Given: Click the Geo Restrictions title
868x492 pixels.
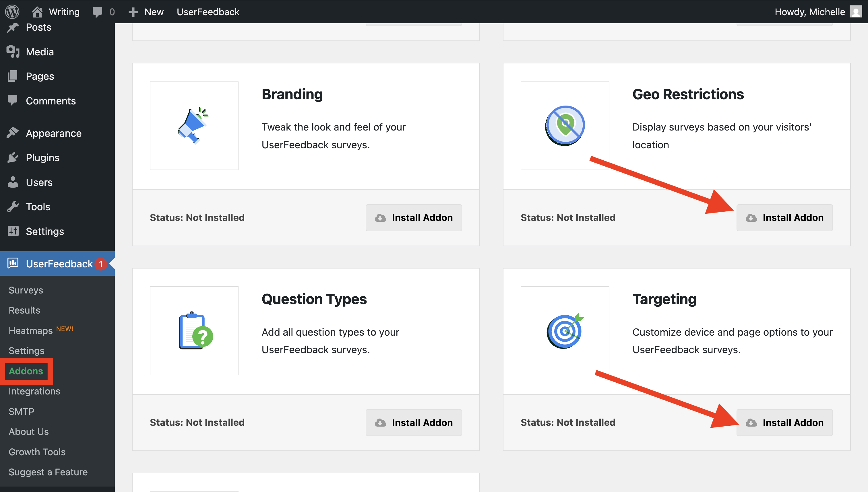Looking at the screenshot, I should pos(688,94).
